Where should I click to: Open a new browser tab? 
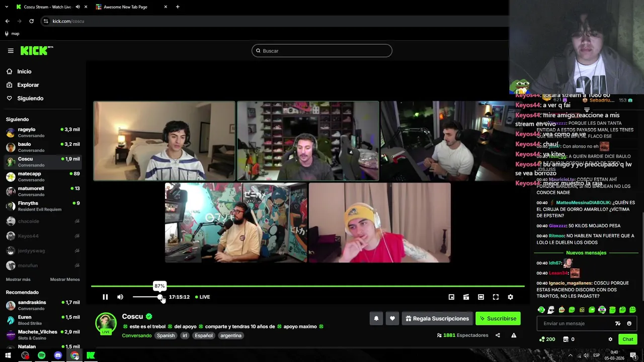point(178,7)
